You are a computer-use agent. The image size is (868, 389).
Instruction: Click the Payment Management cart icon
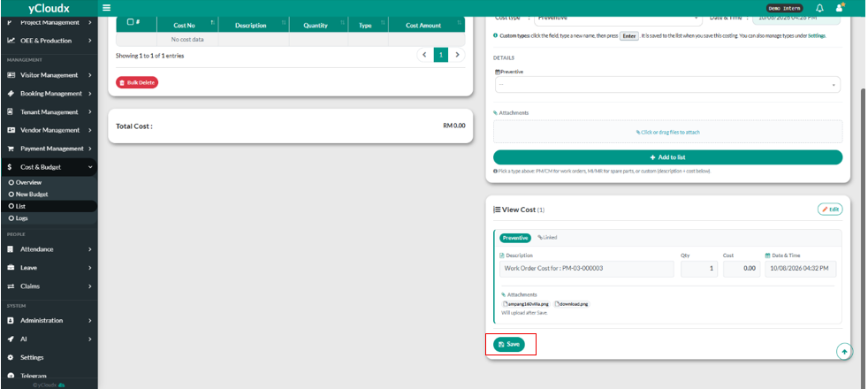point(11,149)
